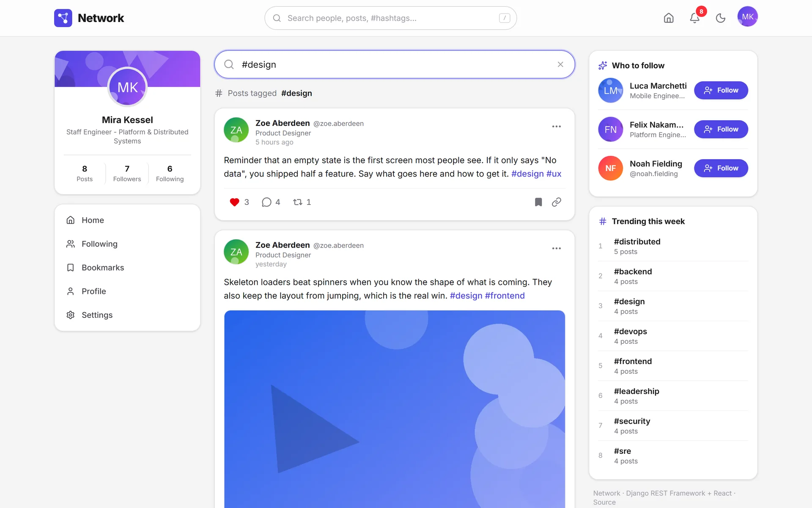View Mira Kessel's 7 Followers
The height and width of the screenshot is (508, 812).
tap(127, 173)
